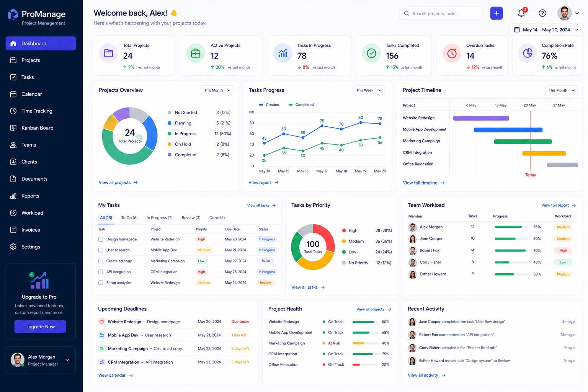Open the top-right avatar dropdown chevron
Screen dimensions: 588x392
[577, 13]
